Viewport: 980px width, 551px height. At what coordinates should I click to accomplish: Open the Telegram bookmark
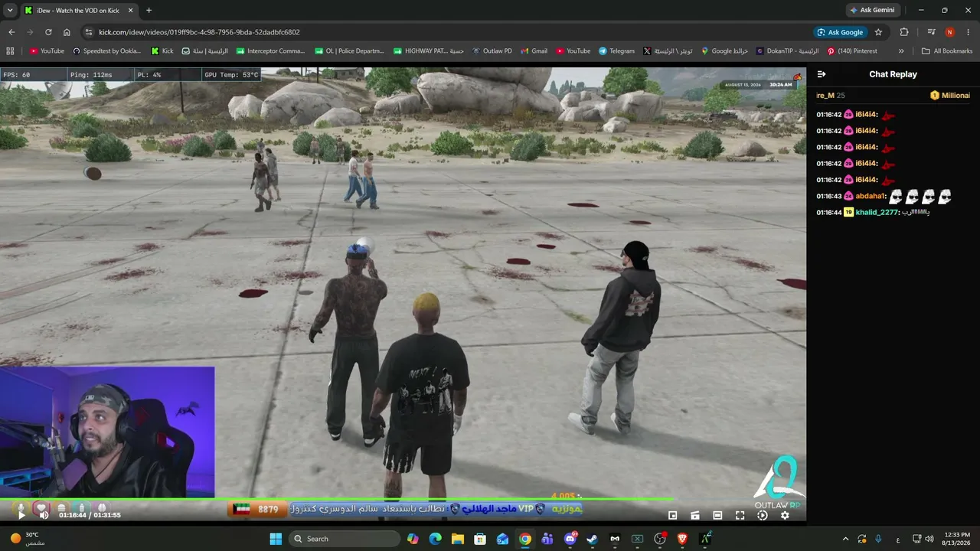617,51
